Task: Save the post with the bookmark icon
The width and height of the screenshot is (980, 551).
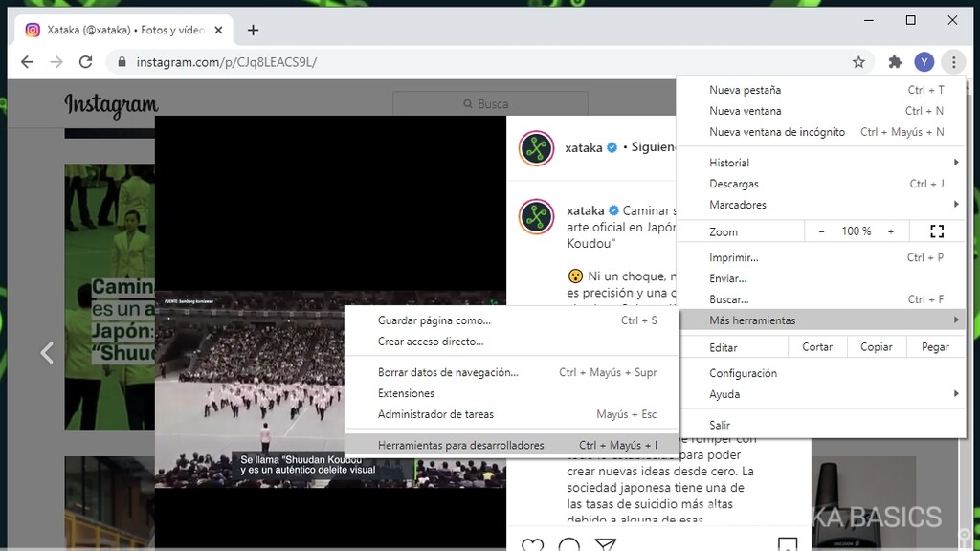Action: click(788, 544)
